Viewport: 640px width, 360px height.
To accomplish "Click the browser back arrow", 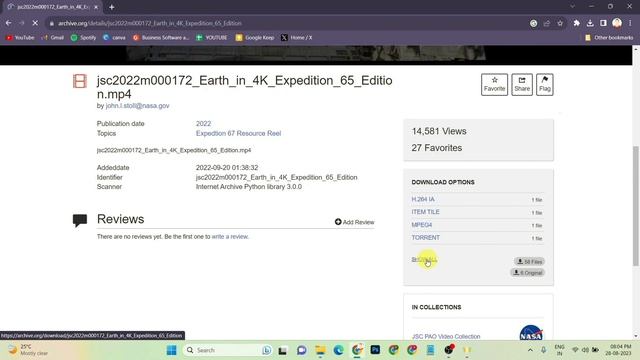I will (9, 23).
